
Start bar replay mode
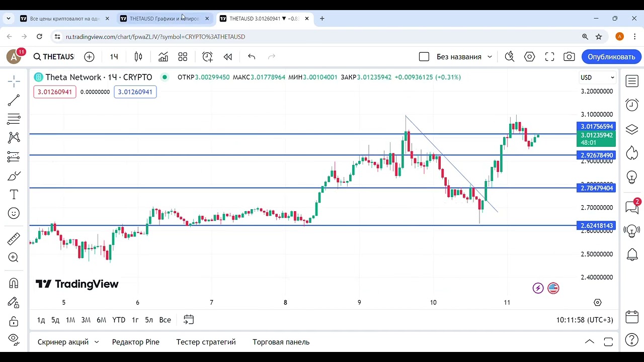(x=228, y=57)
